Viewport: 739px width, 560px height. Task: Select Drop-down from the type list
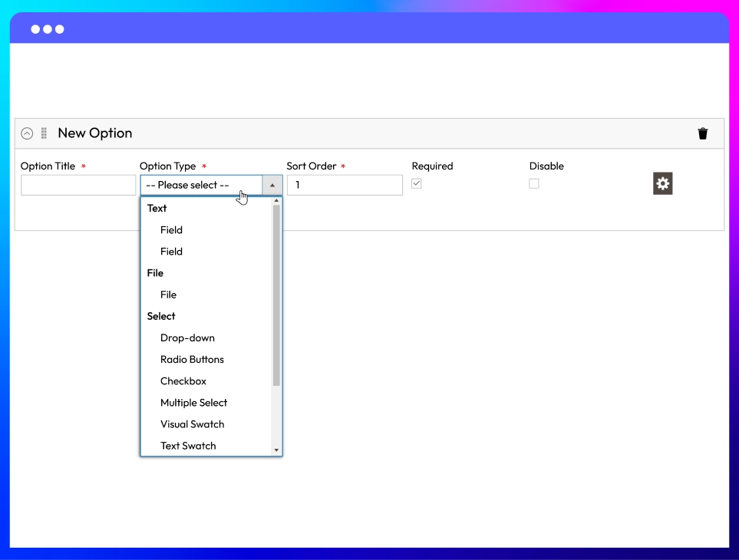(x=187, y=338)
